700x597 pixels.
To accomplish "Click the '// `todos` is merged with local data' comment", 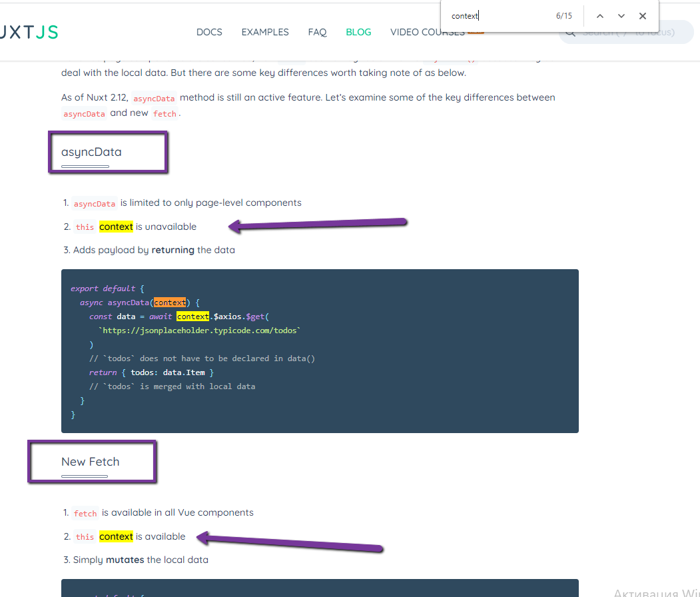I will [x=173, y=386].
